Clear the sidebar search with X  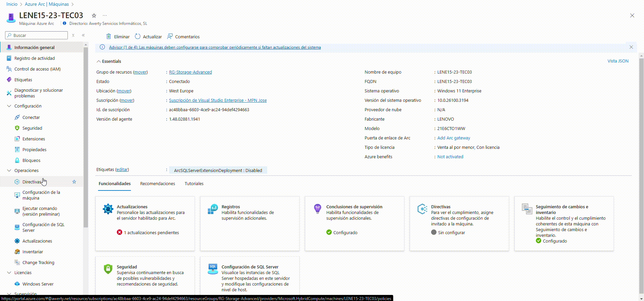coord(73,35)
